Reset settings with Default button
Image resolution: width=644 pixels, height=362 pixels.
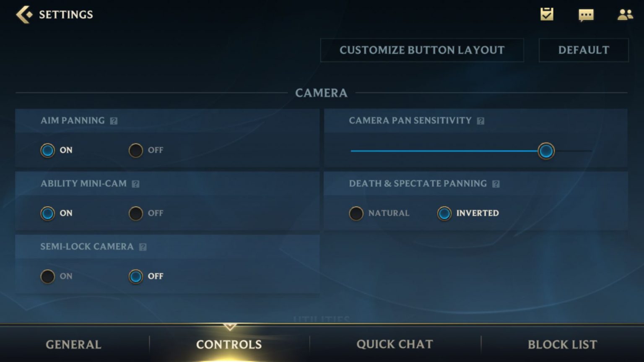click(x=584, y=50)
